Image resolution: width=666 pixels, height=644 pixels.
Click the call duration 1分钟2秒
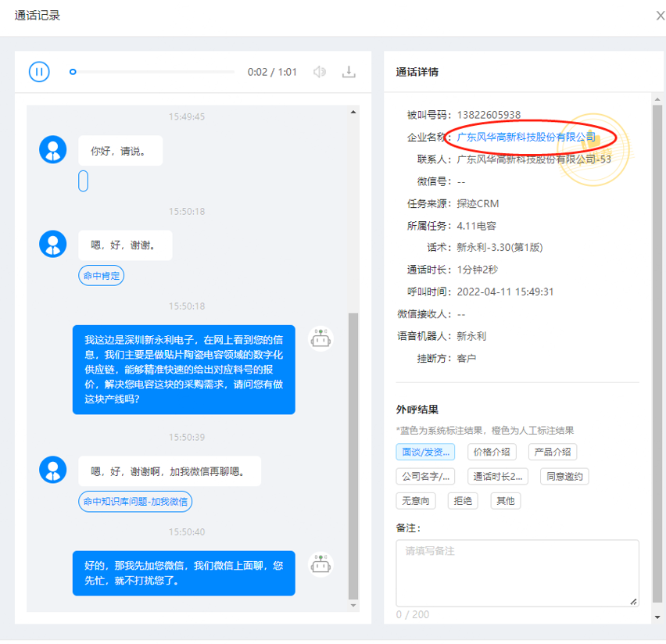pyautogui.click(x=478, y=270)
